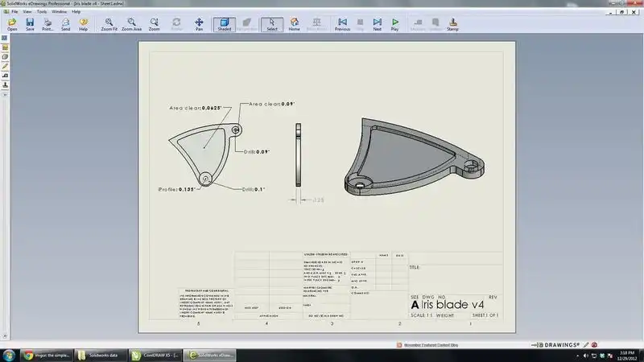This screenshot has height=362, width=644.
Task: Click the Open file icon
Action: click(12, 24)
